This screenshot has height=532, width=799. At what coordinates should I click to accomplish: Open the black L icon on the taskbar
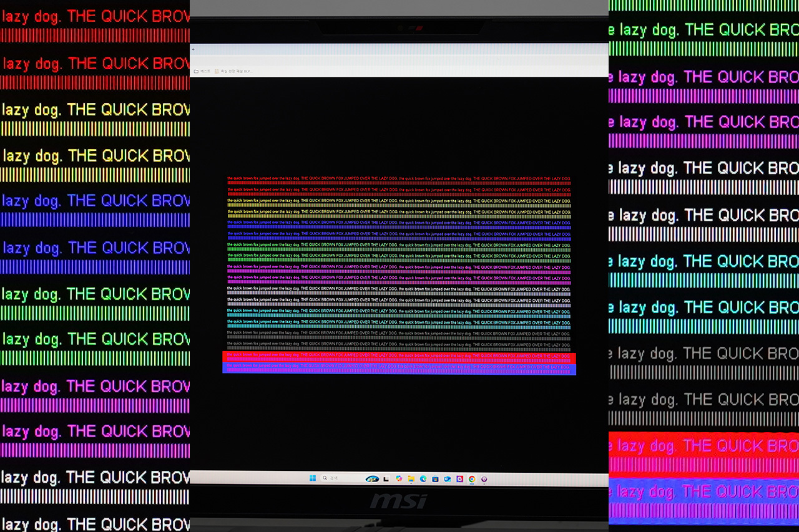386,478
